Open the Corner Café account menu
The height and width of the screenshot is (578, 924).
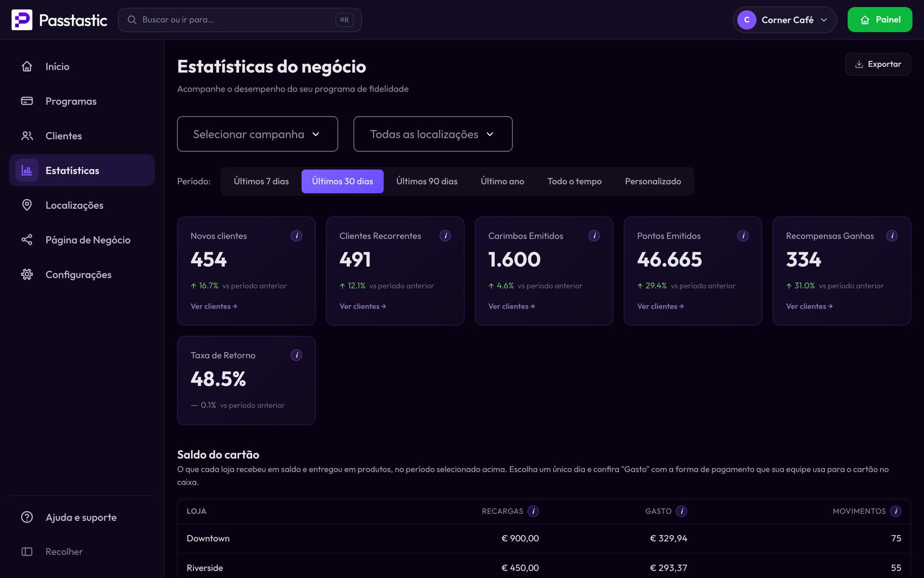(x=785, y=20)
